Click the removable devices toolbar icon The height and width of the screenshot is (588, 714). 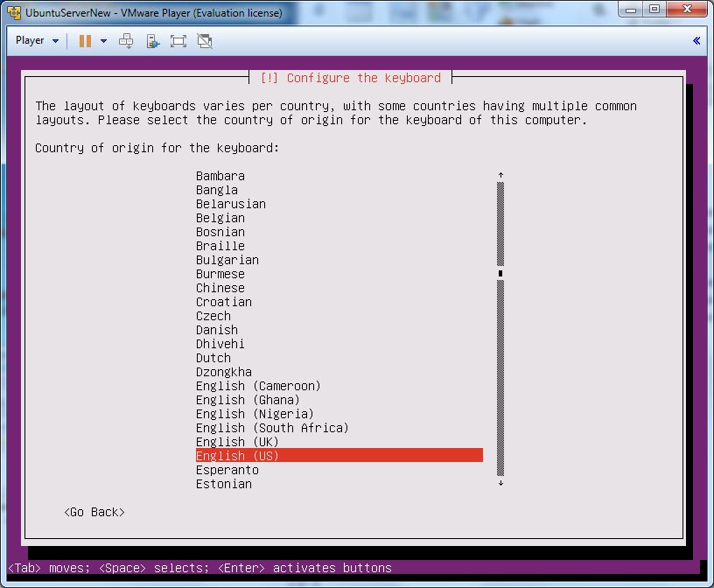153,40
